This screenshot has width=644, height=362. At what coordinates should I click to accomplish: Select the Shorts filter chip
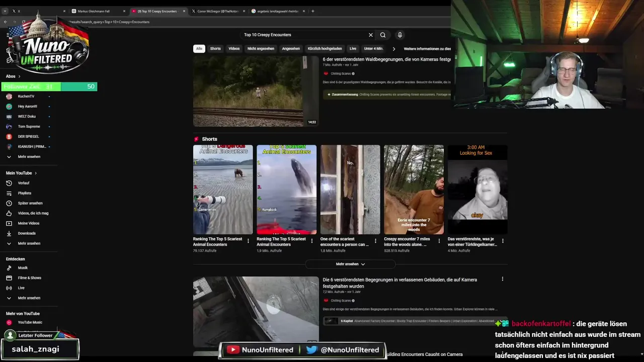click(x=215, y=49)
